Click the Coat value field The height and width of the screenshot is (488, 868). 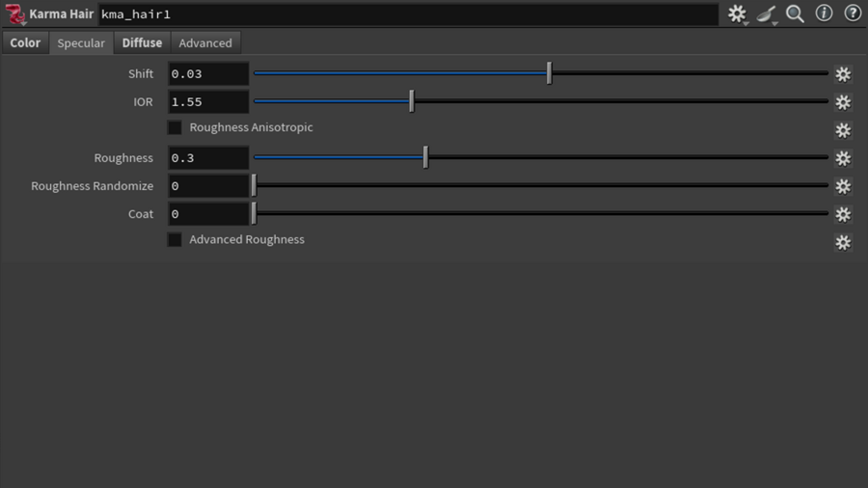(x=208, y=214)
